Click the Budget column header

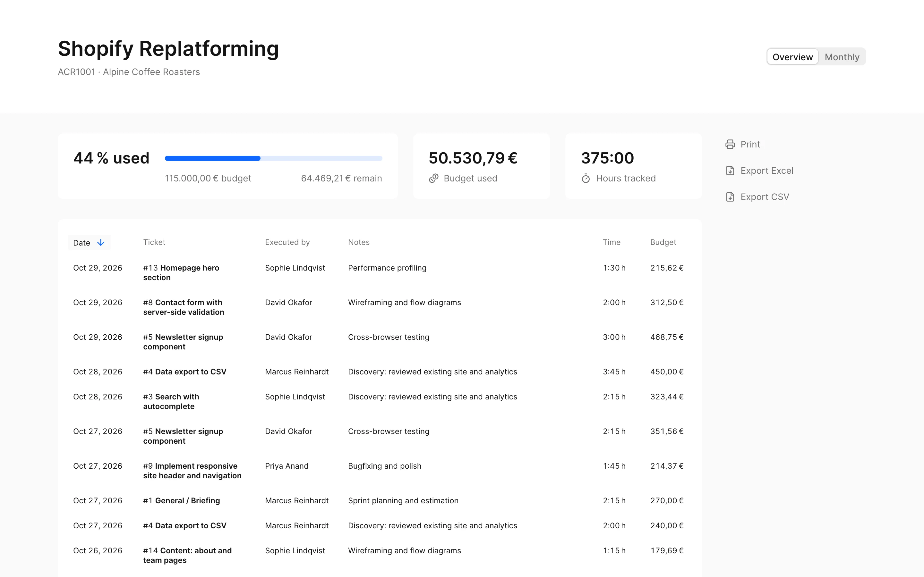pos(663,242)
